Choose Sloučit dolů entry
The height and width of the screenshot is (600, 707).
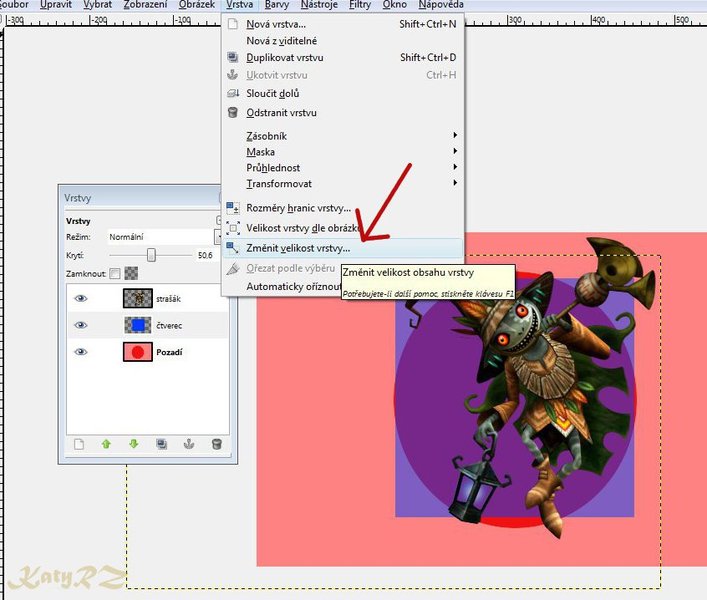(x=343, y=93)
